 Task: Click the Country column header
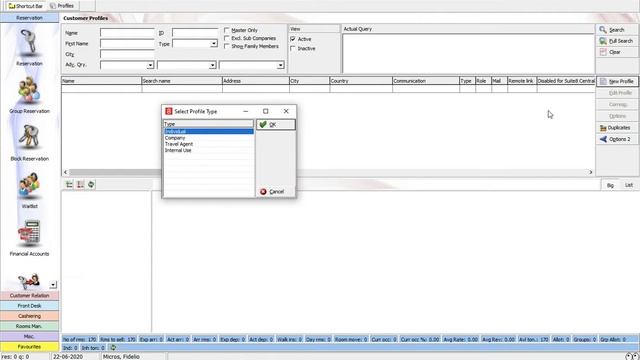click(361, 81)
